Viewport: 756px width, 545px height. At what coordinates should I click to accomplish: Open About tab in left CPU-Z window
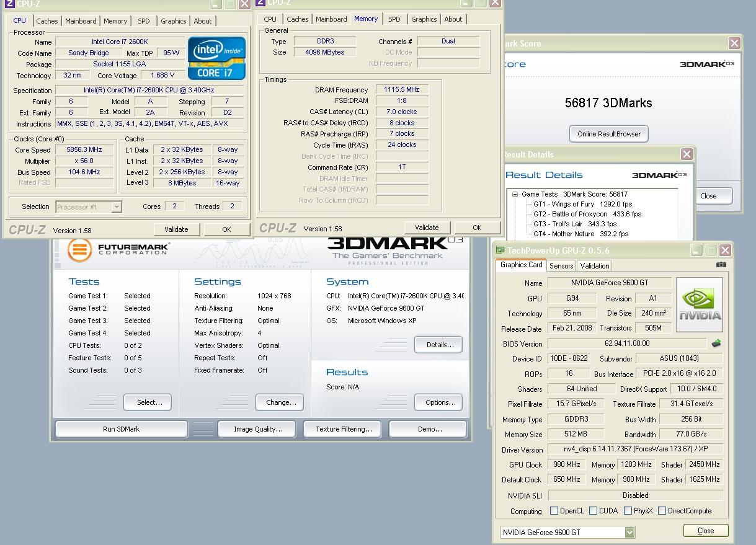203,21
